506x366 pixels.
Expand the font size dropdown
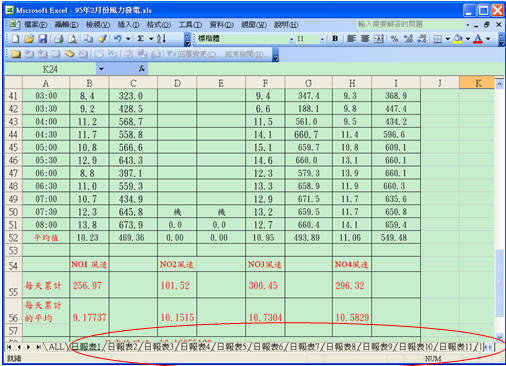(x=322, y=39)
